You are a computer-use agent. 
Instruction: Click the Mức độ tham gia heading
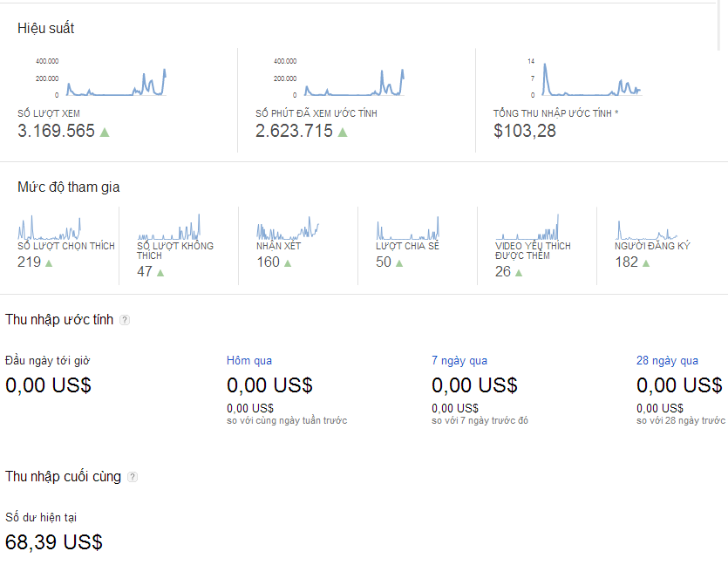(x=69, y=187)
